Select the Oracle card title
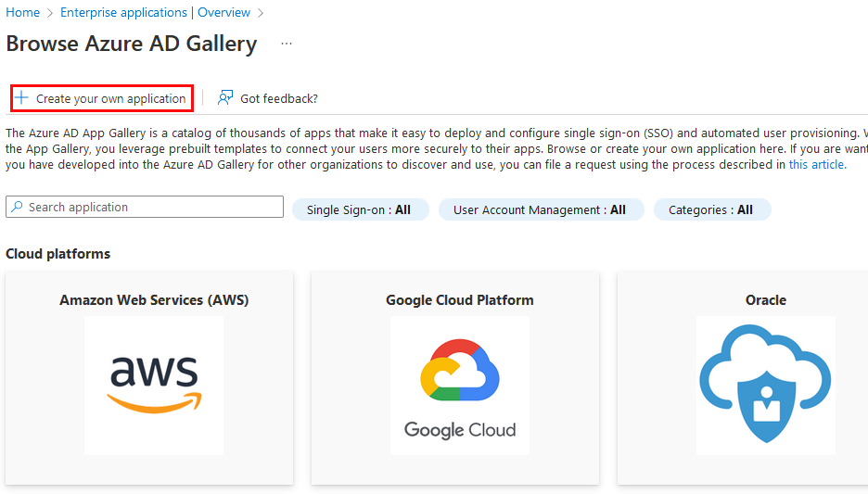The image size is (868, 494). (x=766, y=300)
